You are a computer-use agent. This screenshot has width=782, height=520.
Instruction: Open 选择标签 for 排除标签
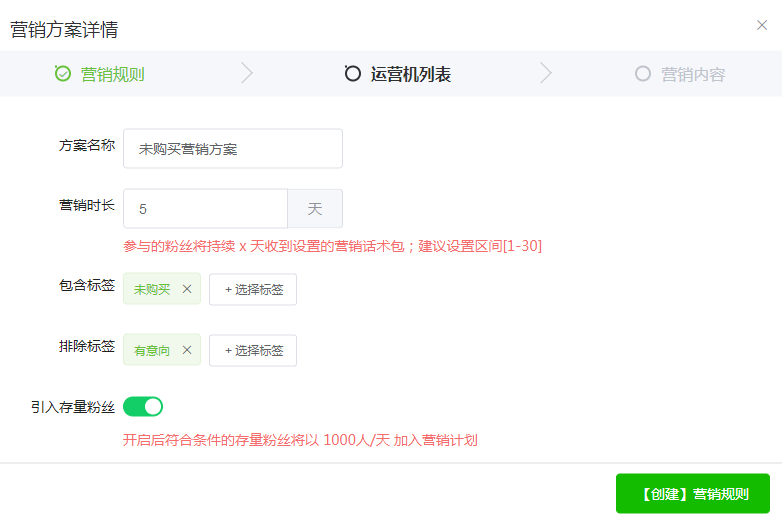(x=253, y=350)
